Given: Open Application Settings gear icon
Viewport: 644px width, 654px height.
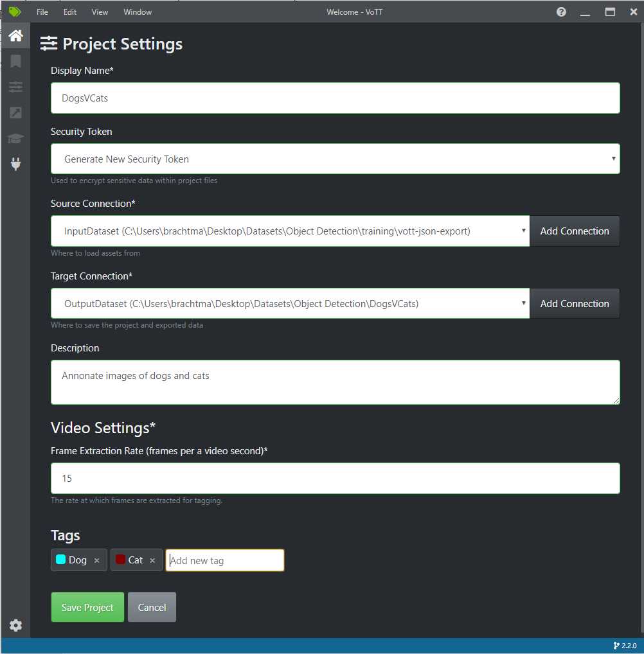Looking at the screenshot, I should 15,625.
